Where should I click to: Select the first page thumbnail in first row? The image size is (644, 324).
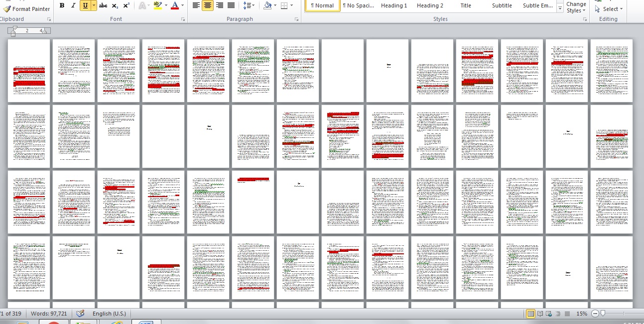(x=29, y=71)
